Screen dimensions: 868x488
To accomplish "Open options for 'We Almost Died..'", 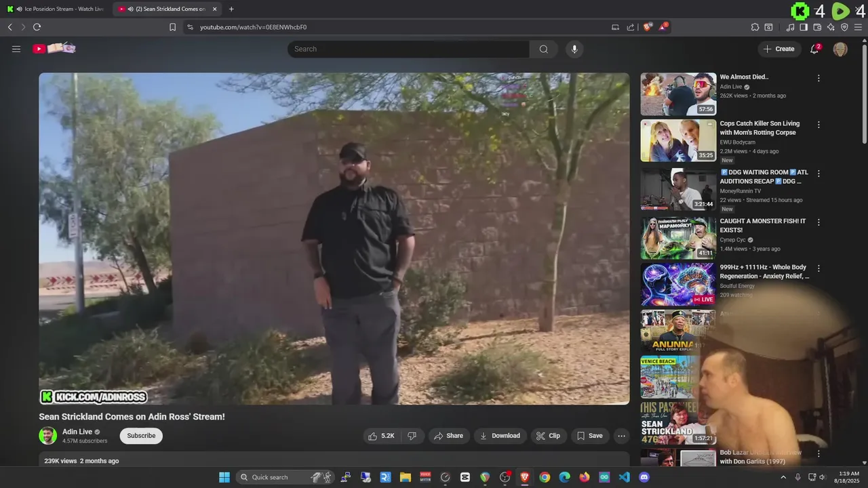I will pyautogui.click(x=818, y=78).
